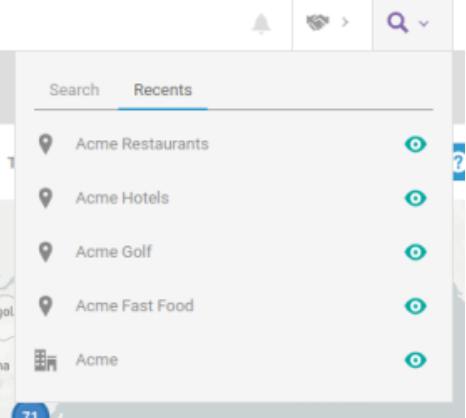Click the purple magnifying glass search icon
The height and width of the screenshot is (418, 466).
click(397, 23)
